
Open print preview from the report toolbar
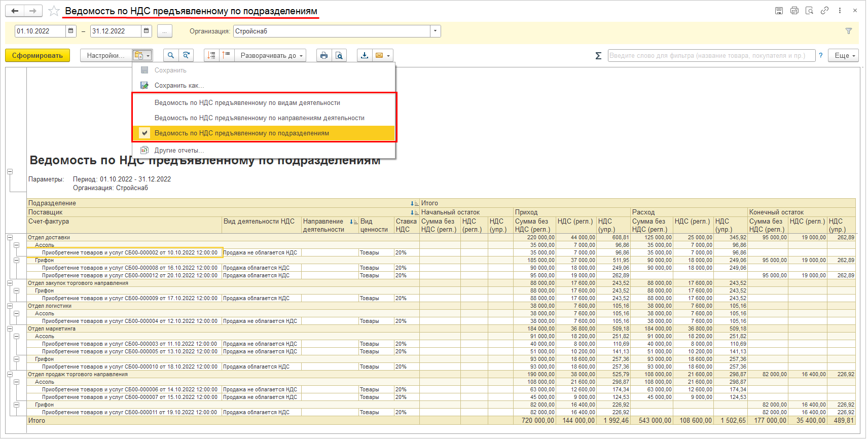339,56
